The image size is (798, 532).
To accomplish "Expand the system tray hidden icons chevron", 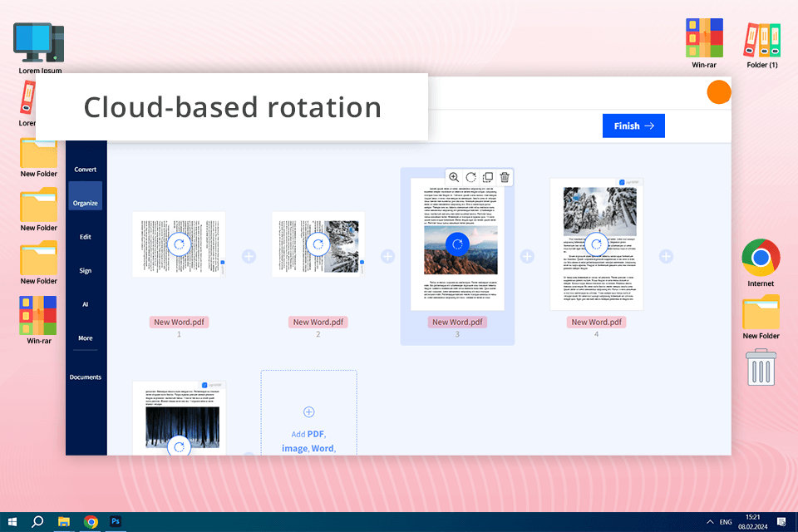I will (710, 522).
